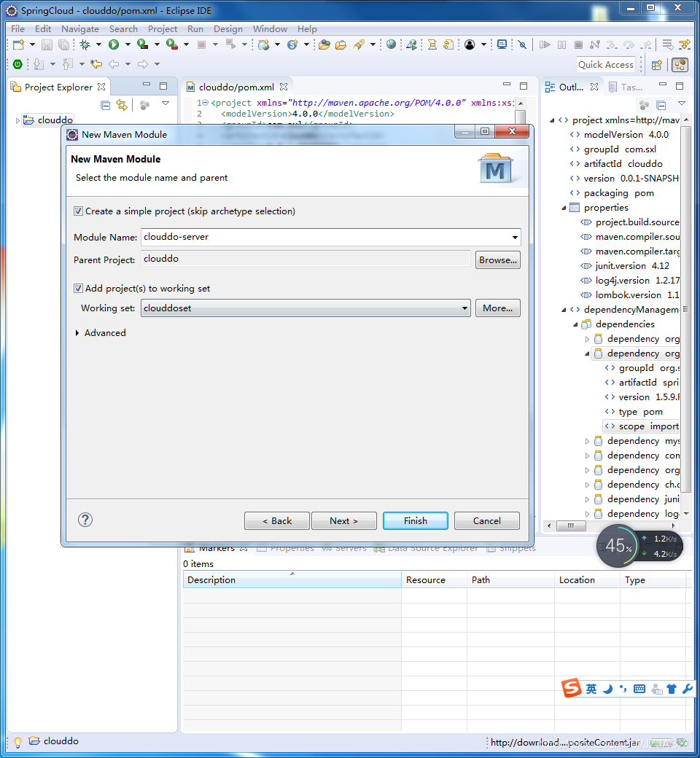This screenshot has height=758, width=700.
Task: Click the Back navigation arrow icon
Action: pyautogui.click(x=114, y=64)
